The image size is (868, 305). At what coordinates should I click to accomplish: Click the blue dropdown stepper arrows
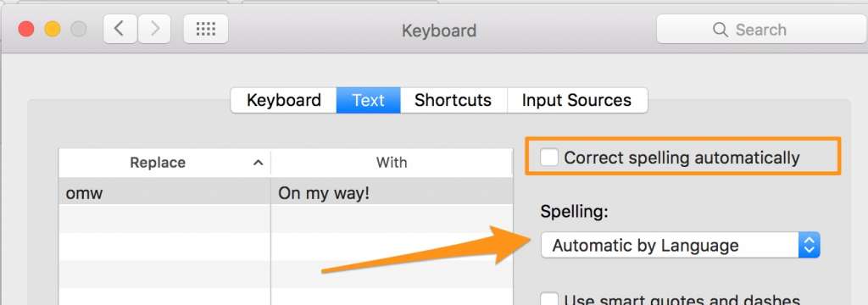809,245
